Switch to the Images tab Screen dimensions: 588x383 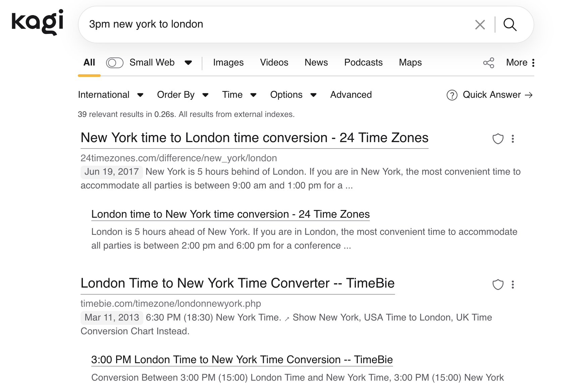(x=228, y=62)
